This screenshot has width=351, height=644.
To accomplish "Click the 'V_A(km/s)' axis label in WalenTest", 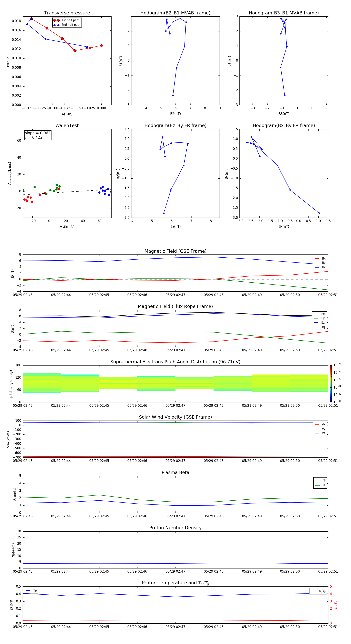I will point(67,227).
